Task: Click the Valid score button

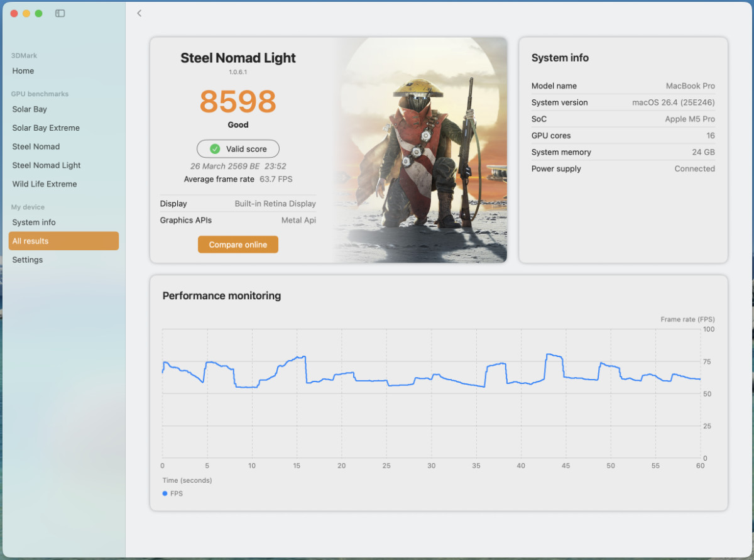Action: click(238, 148)
